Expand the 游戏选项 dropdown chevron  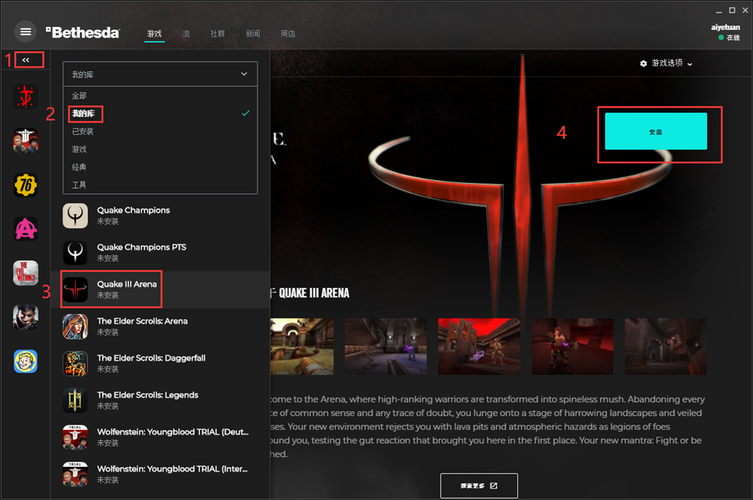tap(690, 64)
